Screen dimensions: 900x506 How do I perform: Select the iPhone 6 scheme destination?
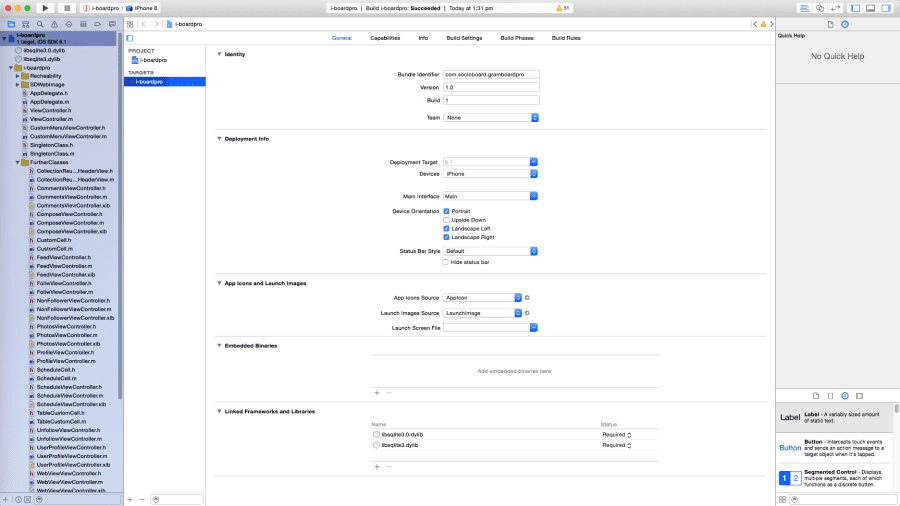point(142,8)
